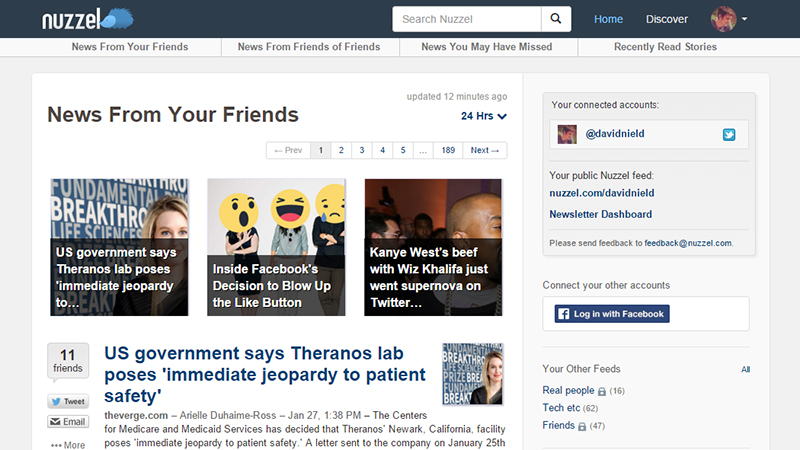Click the feedback@nuzzel.com email link
Image resolution: width=800 pixels, height=450 pixels.
click(x=688, y=243)
